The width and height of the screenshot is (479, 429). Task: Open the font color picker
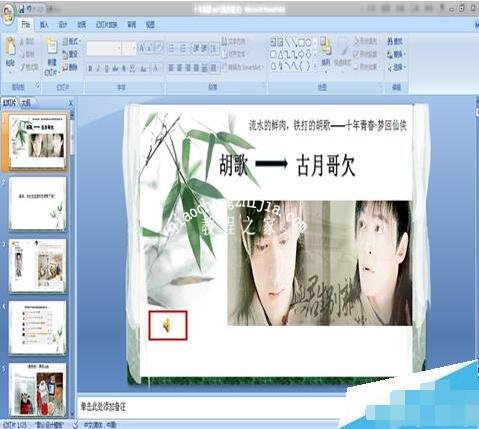tap(155, 69)
